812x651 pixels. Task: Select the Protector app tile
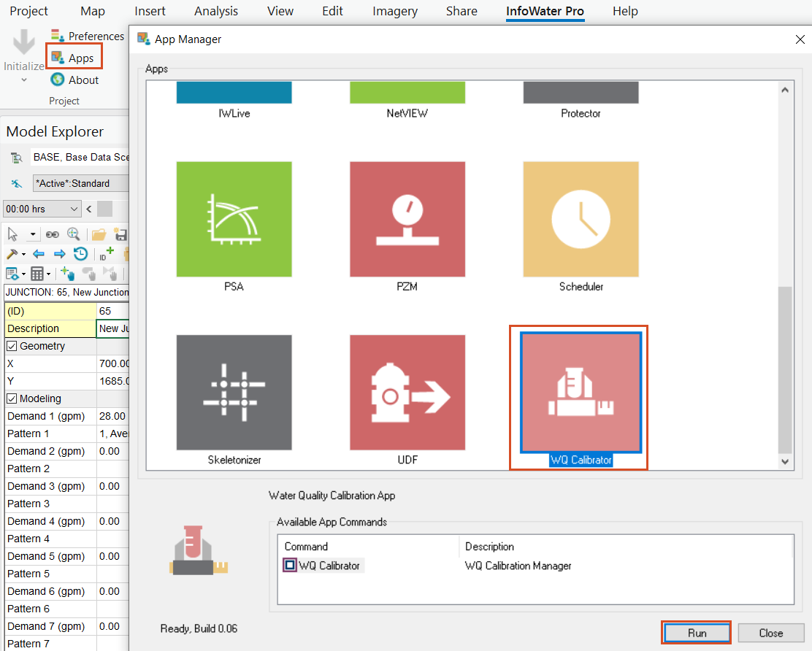click(581, 100)
